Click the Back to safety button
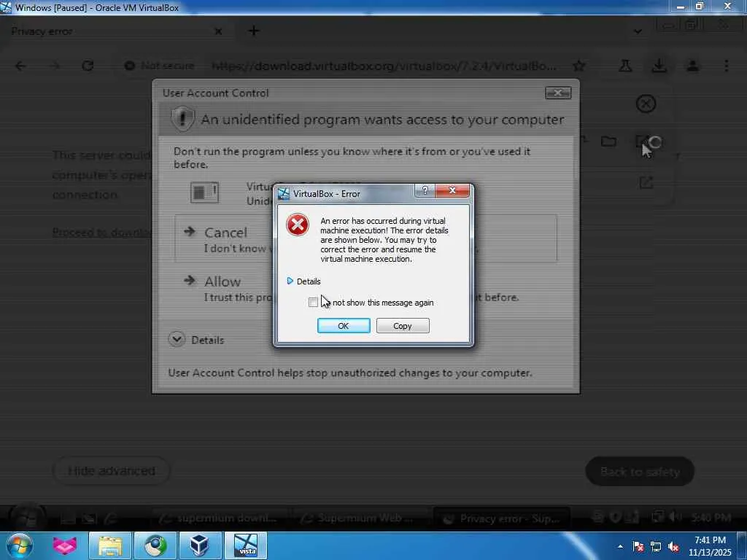The height and width of the screenshot is (560, 747). tap(640, 472)
